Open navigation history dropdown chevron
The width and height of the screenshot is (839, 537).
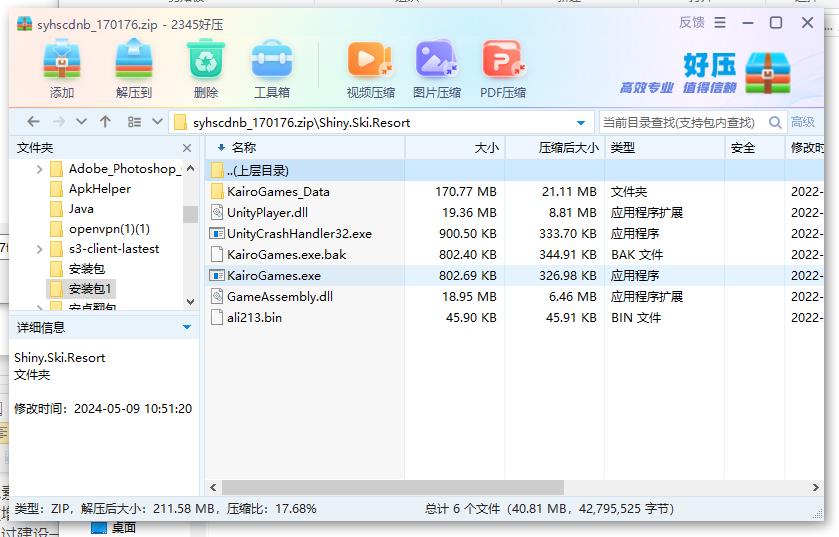click(81, 122)
